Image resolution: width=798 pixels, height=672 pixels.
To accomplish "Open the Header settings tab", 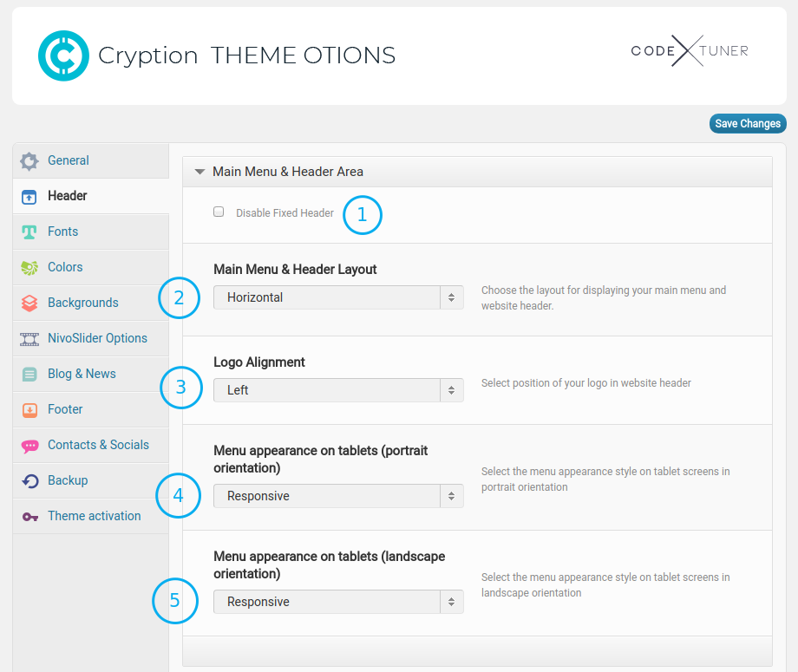I will coord(68,196).
